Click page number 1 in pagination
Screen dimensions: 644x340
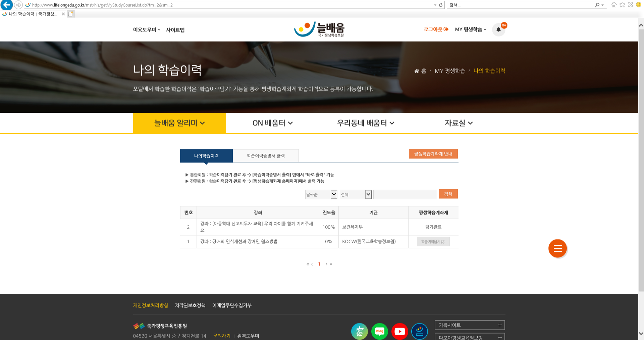(319, 264)
